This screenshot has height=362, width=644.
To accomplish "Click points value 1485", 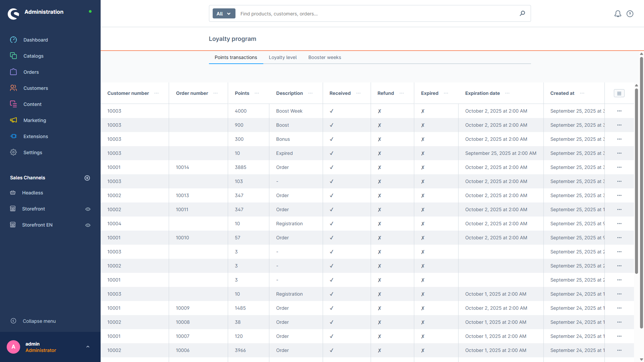I will click(x=240, y=308).
